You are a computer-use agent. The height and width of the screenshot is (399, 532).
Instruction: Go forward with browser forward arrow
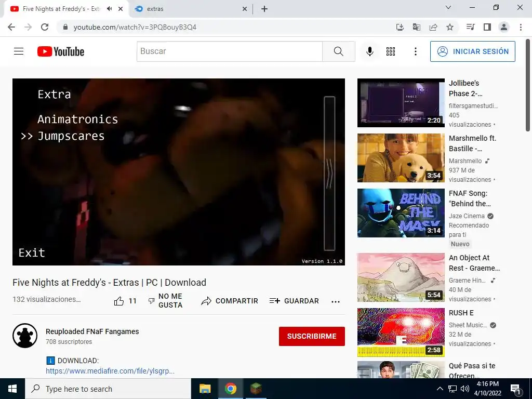click(28, 27)
